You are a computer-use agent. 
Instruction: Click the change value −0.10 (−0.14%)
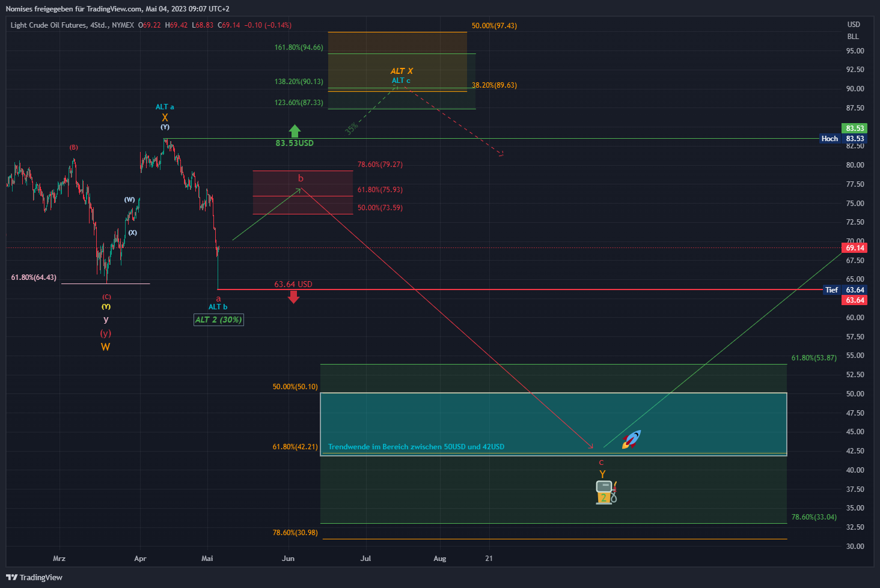point(268,25)
